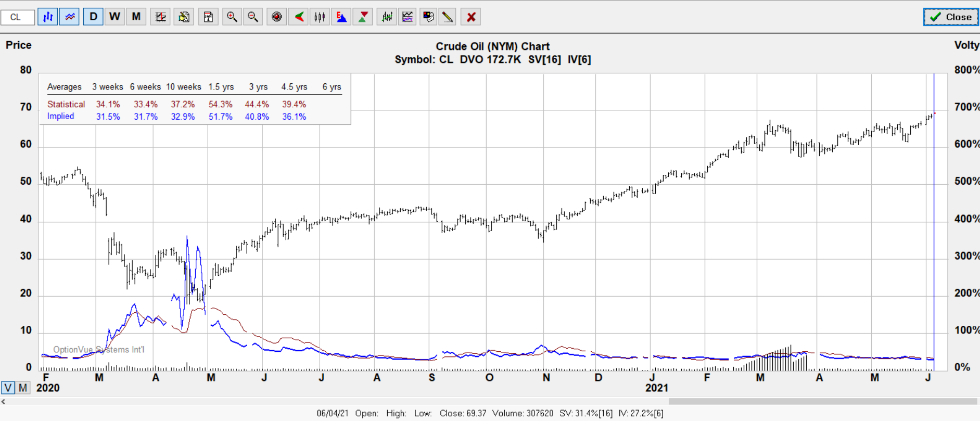Click the Volty axis label
This screenshot has width=980, height=421.
click(x=966, y=45)
